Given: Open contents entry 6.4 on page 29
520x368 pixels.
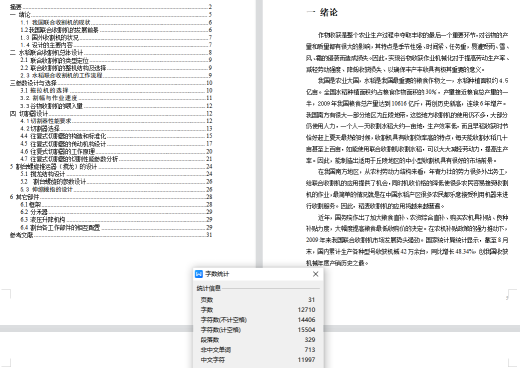Looking at the screenshot, I should pos(116,227).
